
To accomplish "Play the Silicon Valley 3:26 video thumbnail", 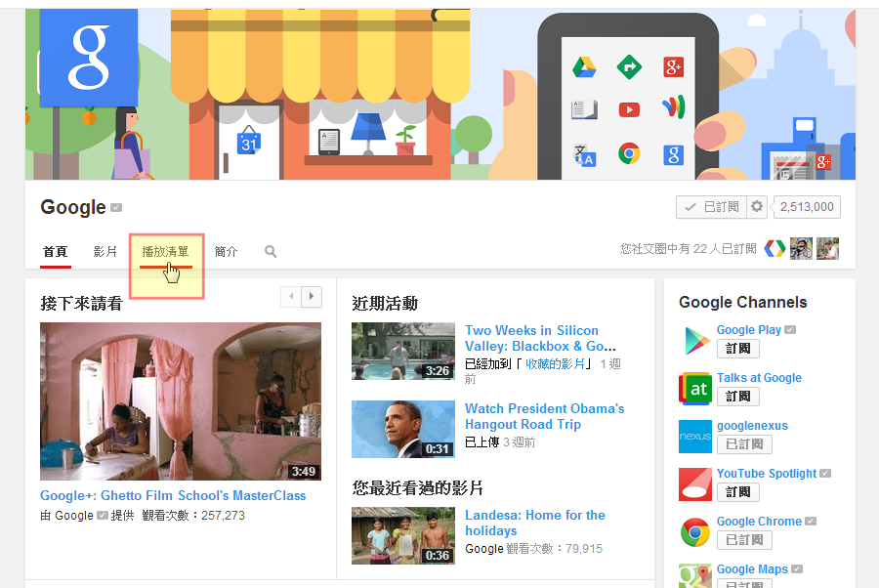I will click(403, 351).
